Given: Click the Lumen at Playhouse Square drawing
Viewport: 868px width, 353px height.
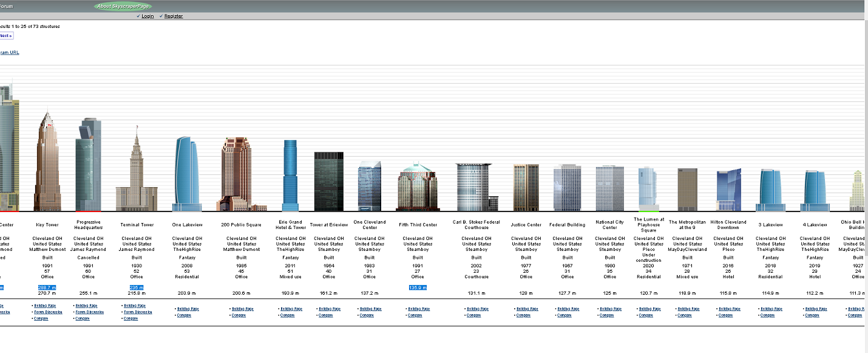Looking at the screenshot, I should (x=648, y=190).
